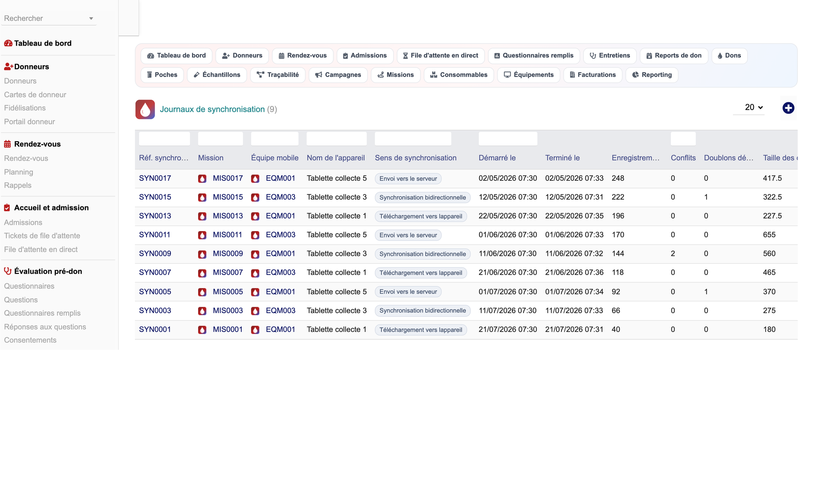Open the Poches tab
The height and width of the screenshot is (504, 815).
click(162, 75)
